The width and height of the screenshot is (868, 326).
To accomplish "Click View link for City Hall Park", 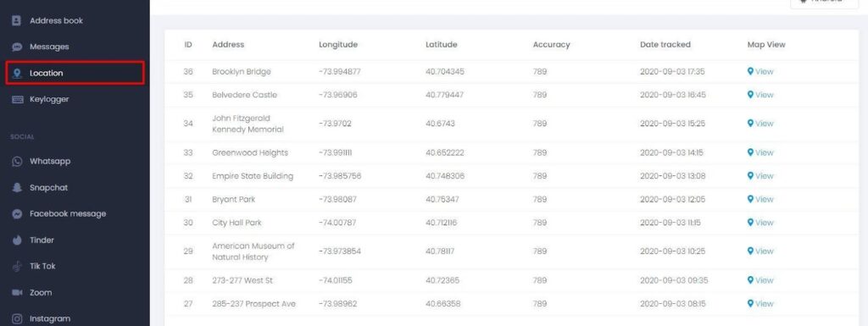I will coord(760,222).
